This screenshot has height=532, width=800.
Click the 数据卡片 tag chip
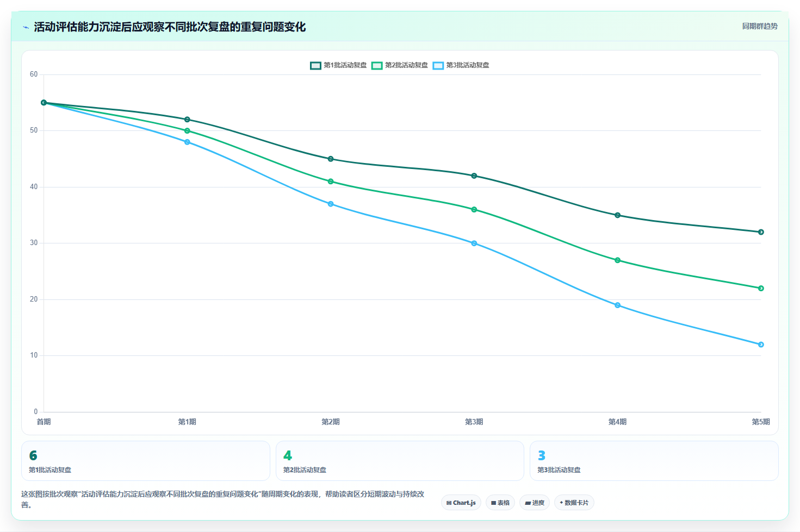(574, 503)
